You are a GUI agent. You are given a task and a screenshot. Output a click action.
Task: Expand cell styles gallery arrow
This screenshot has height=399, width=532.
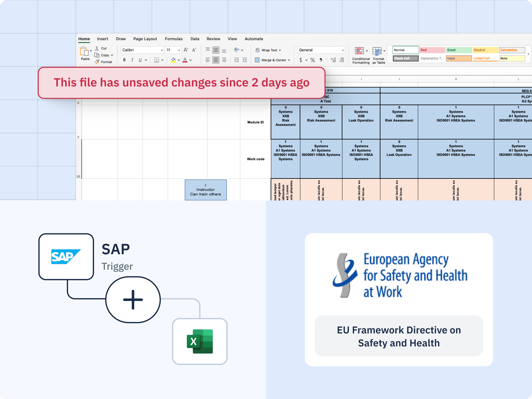point(528,54)
